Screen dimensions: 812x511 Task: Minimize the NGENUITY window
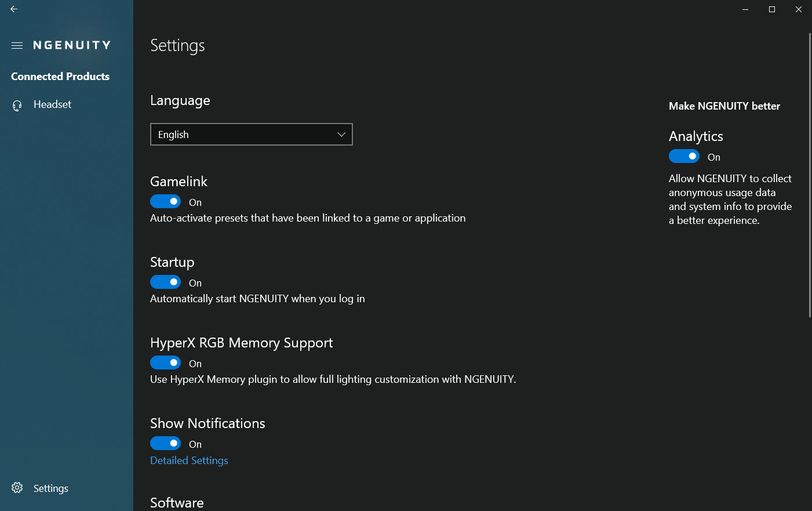click(745, 9)
